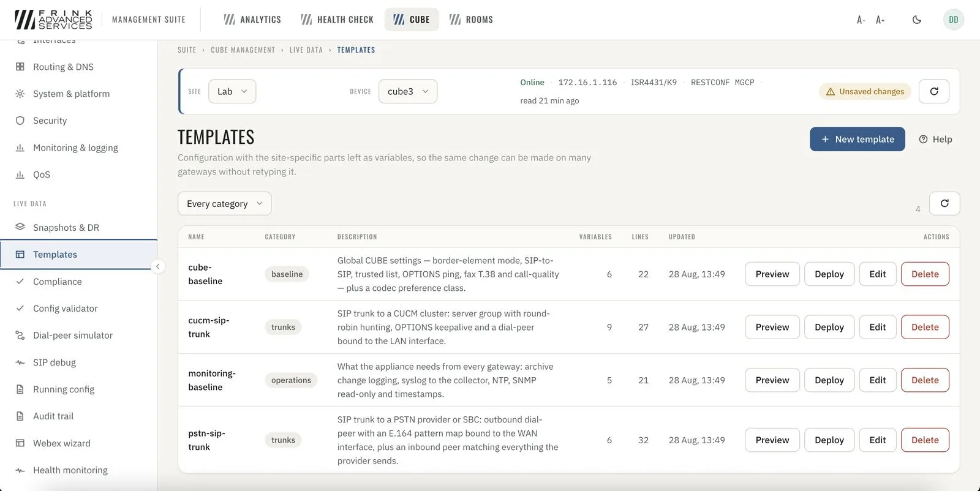980x491 pixels.
Task: Click the operations category tag
Action: pyautogui.click(x=291, y=380)
